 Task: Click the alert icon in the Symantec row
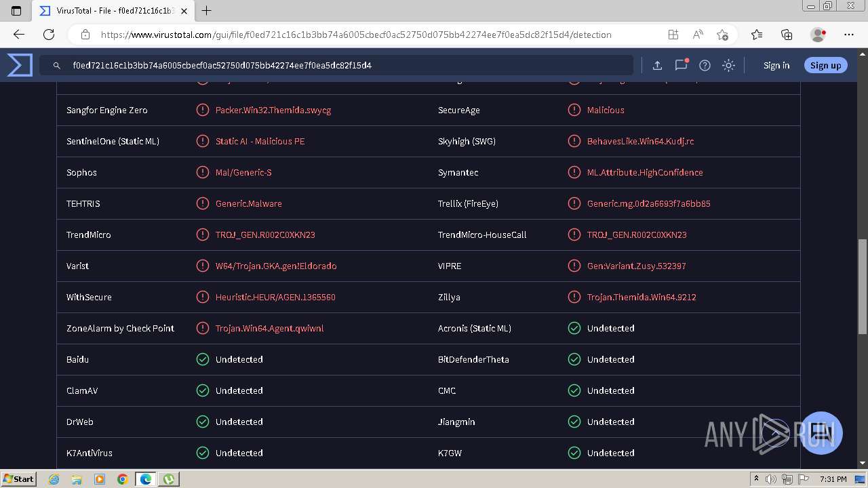pos(574,172)
